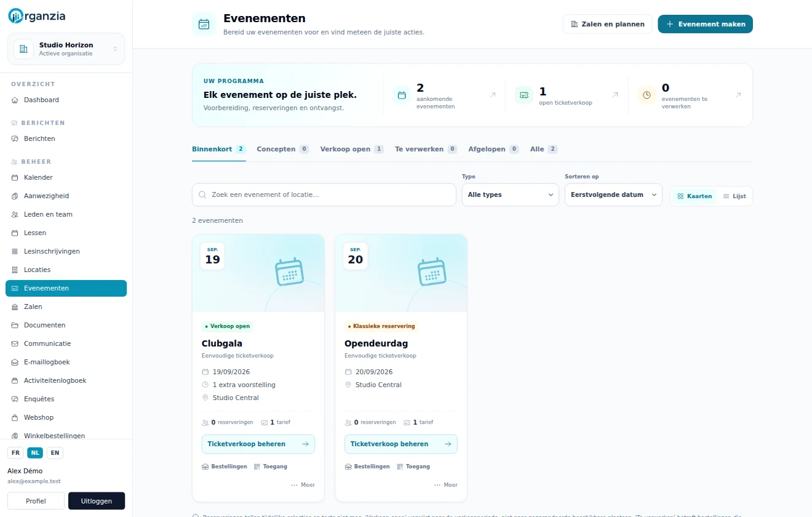Viewport: 812px width, 517px height.
Task: Open the Verkoop open tab
Action: pyautogui.click(x=352, y=150)
